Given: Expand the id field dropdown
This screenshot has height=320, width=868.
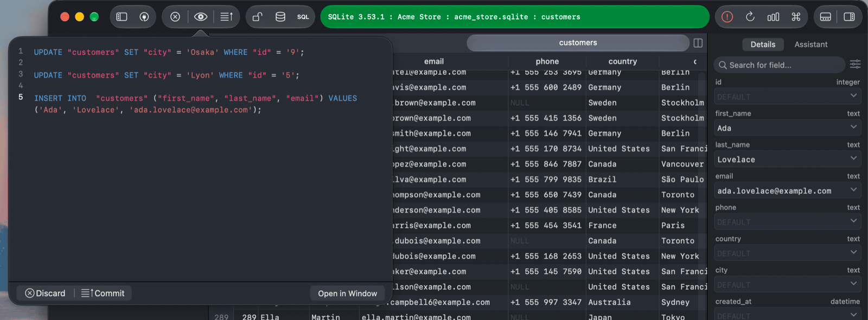Looking at the screenshot, I should tap(854, 96).
